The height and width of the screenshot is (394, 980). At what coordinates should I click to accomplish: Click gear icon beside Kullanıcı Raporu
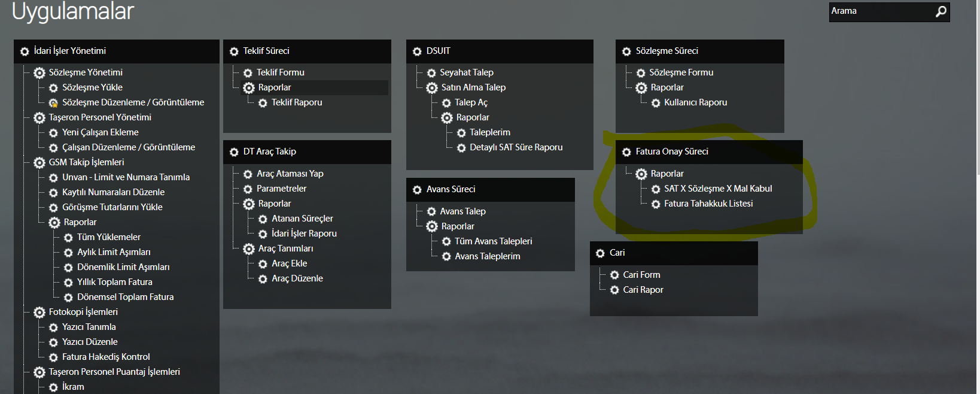(656, 103)
